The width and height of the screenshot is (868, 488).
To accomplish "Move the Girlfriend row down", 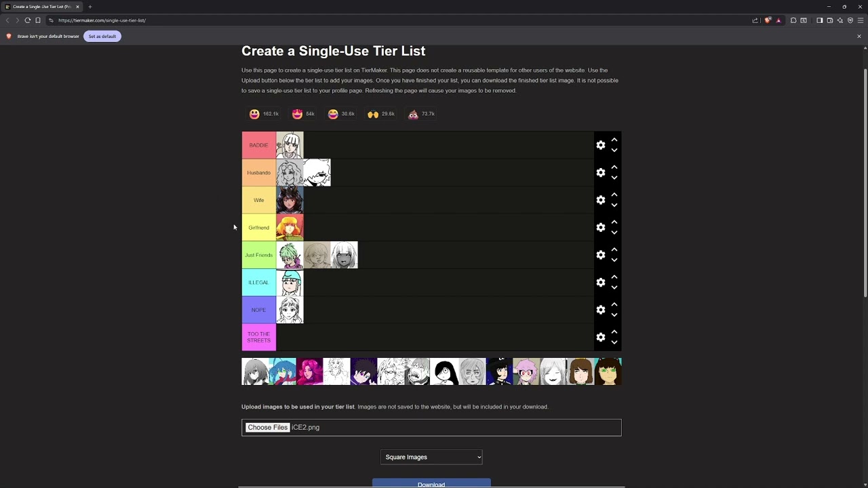I will coord(614,232).
